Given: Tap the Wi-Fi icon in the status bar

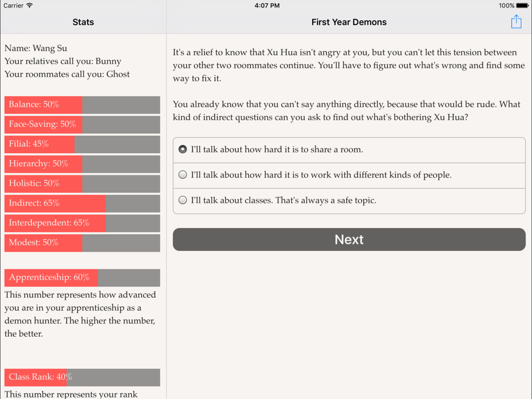Looking at the screenshot, I should pyautogui.click(x=30, y=5).
